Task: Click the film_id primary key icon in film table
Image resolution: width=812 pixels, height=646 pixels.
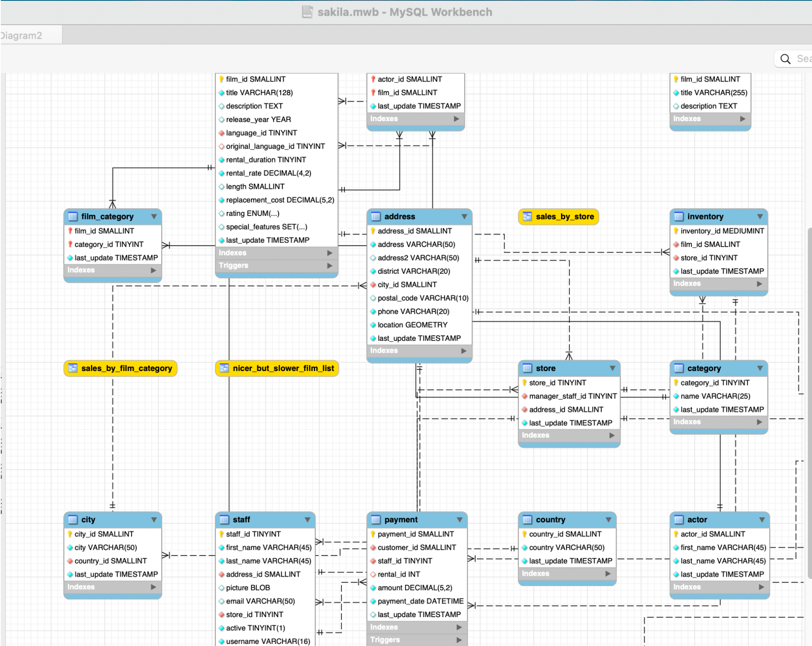Action: tap(221, 79)
